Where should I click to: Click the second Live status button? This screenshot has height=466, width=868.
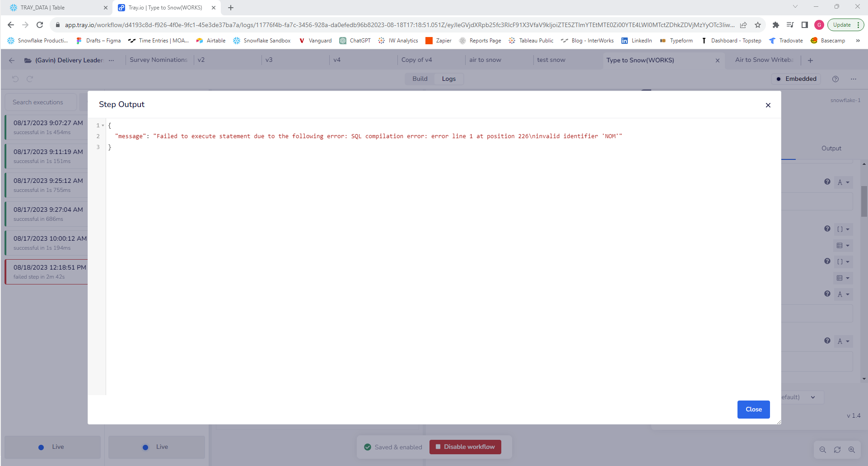click(x=156, y=447)
